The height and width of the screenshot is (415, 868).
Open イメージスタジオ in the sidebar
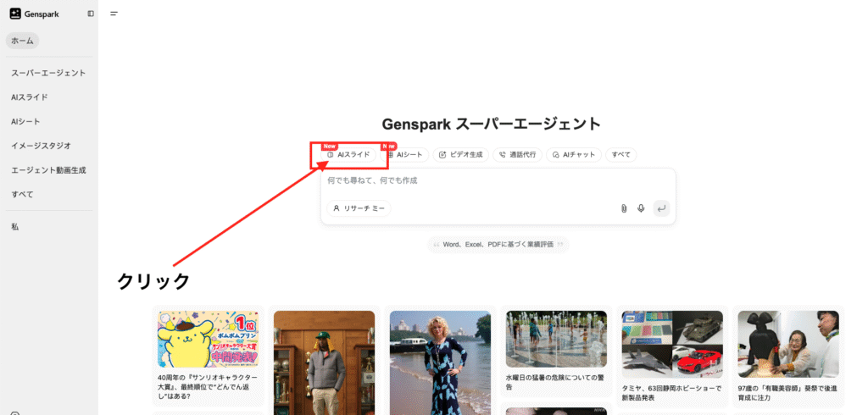tap(41, 146)
